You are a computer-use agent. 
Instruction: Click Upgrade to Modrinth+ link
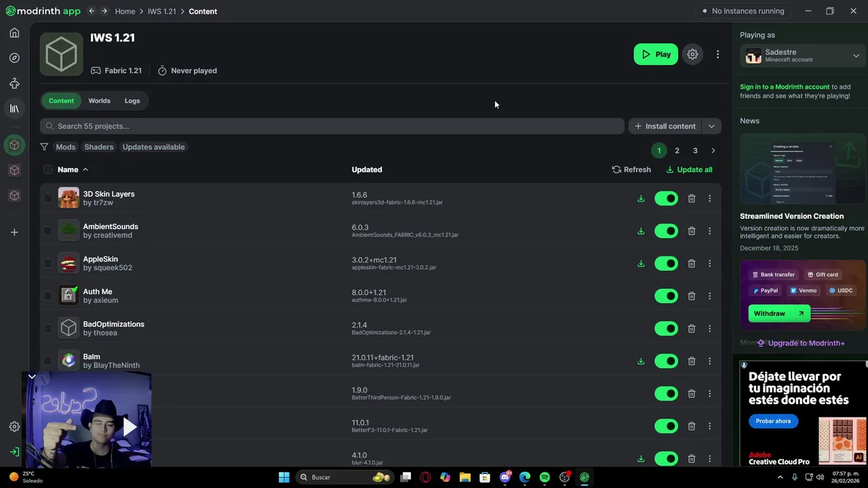[x=801, y=343]
